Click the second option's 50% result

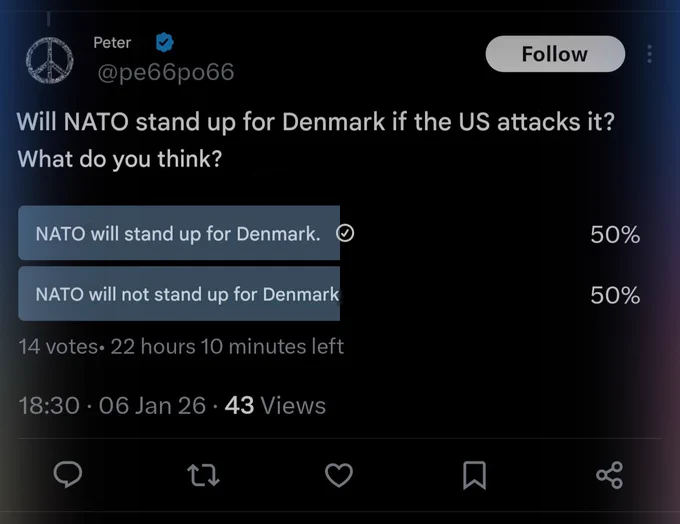pos(615,295)
